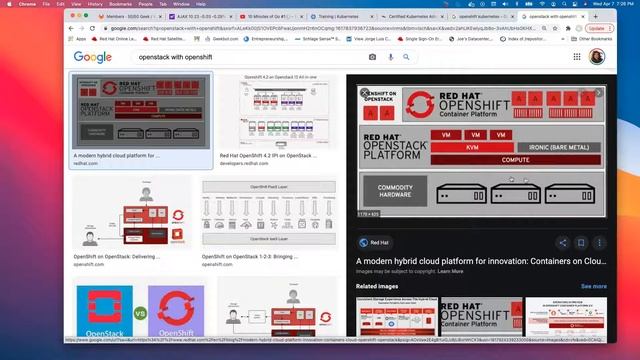The height and width of the screenshot is (360, 640).
Task: Open the History menu in the menu bar
Action: pos(95,4)
